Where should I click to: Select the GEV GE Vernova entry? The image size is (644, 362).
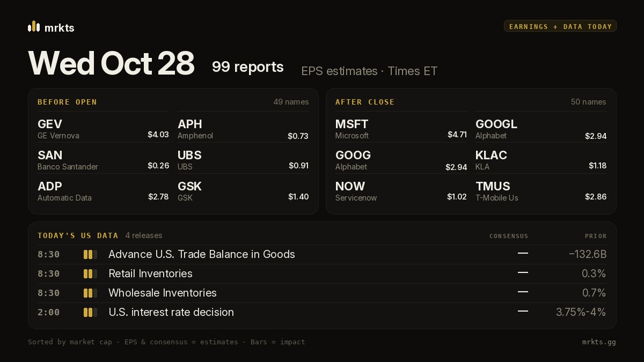(103, 129)
